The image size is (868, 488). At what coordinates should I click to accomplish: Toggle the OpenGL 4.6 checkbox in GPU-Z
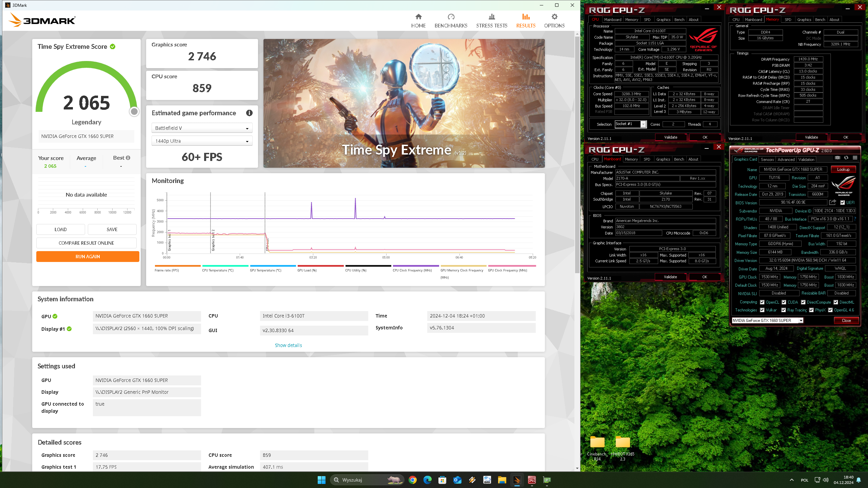tap(830, 310)
